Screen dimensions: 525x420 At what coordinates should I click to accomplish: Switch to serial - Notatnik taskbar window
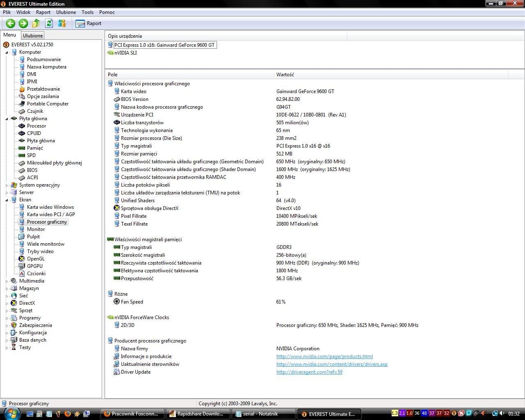[x=263, y=414]
